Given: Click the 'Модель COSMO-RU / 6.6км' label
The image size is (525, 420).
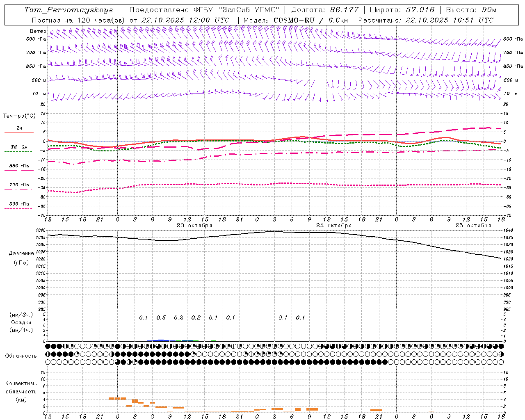Looking at the screenshot, I should pyautogui.click(x=296, y=20).
